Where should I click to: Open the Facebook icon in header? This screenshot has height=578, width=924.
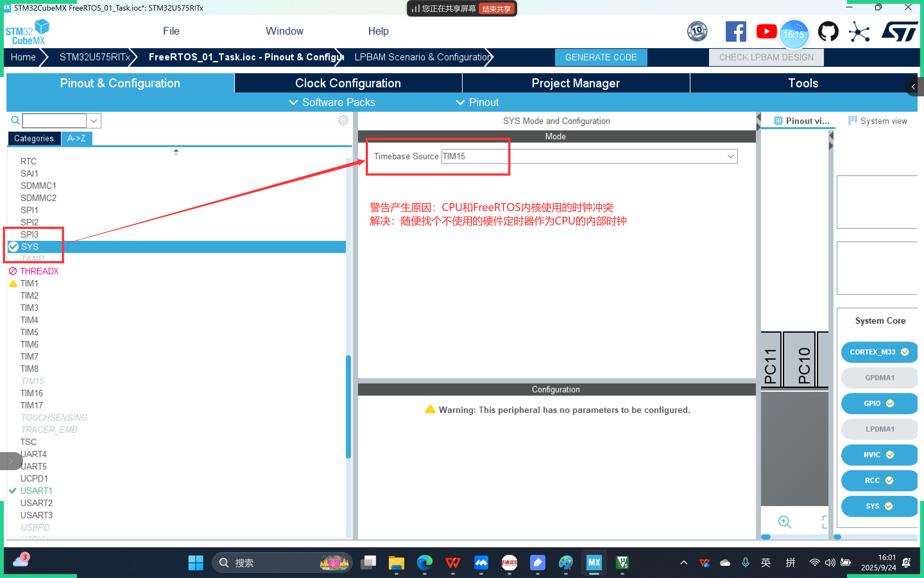[x=736, y=31]
